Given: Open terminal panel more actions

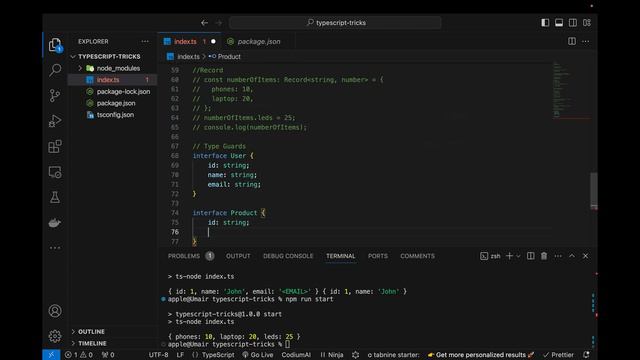Looking at the screenshot, I should click(x=558, y=256).
